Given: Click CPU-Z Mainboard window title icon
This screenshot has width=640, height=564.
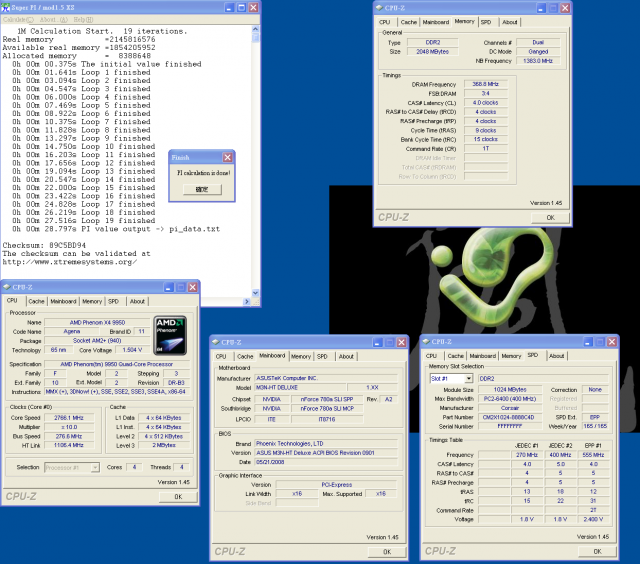Looking at the screenshot, I should pyautogui.click(x=216, y=342).
